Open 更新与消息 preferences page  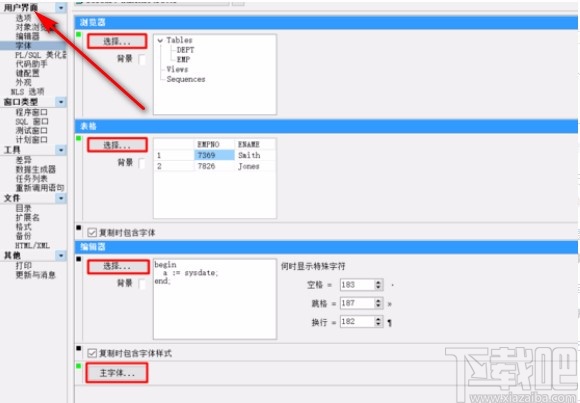(36, 275)
